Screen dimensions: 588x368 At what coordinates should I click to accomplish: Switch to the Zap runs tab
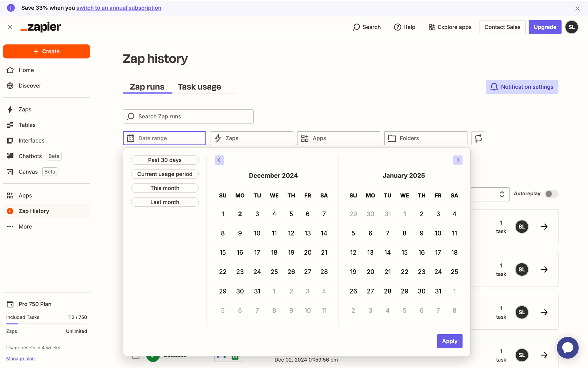point(147,87)
